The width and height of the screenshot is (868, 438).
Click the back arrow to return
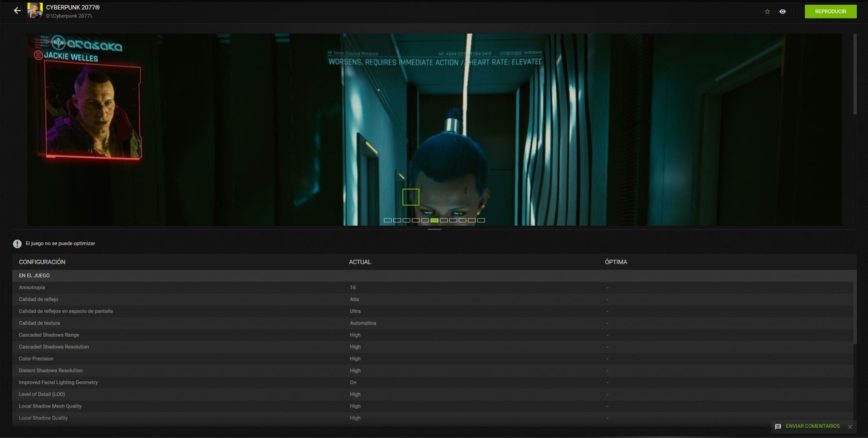pyautogui.click(x=17, y=11)
